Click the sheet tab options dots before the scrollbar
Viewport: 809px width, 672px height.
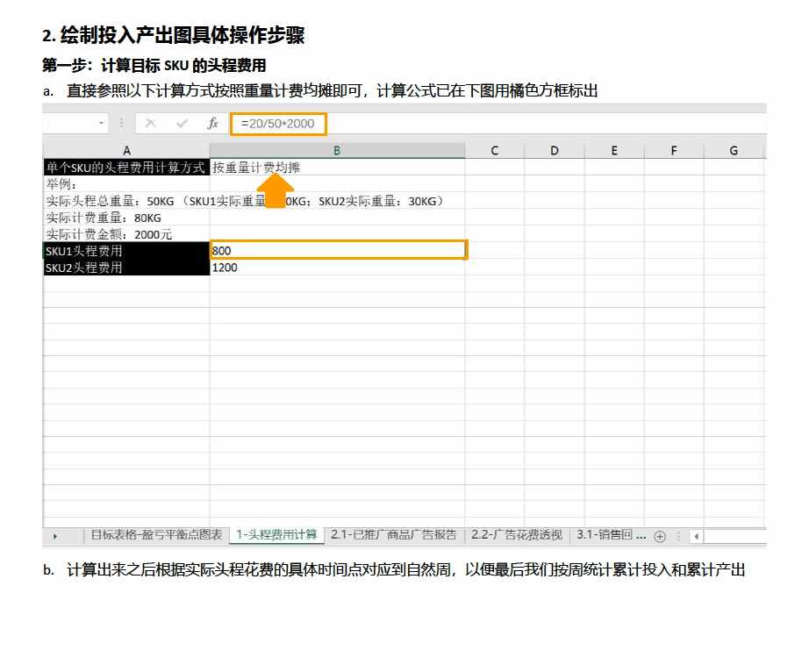pyautogui.click(x=679, y=536)
